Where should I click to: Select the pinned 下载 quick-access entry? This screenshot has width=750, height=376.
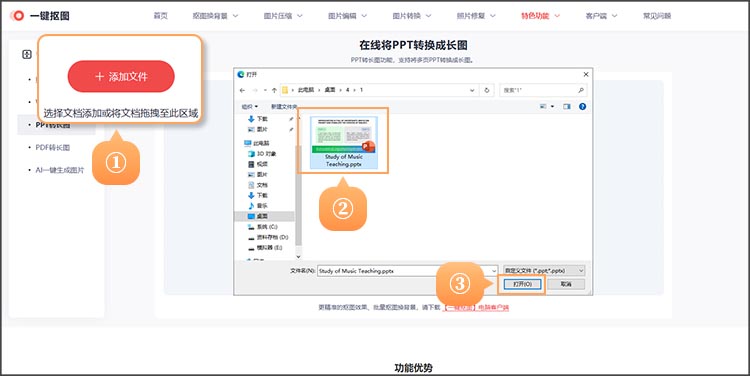pos(257,119)
